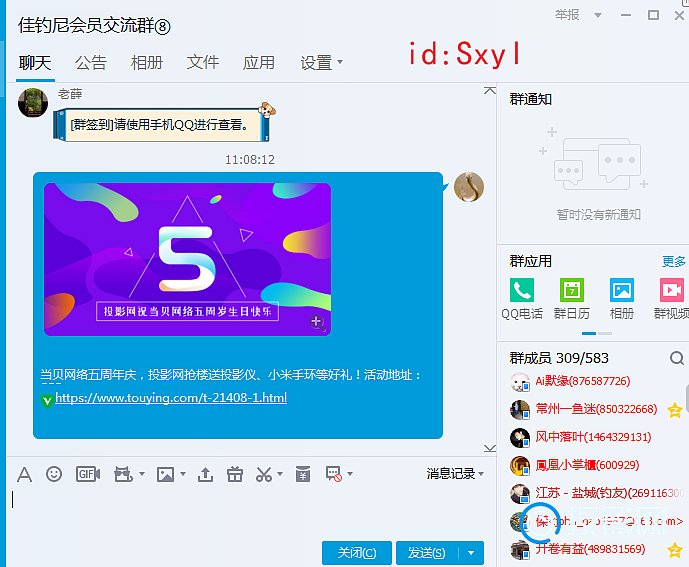Image resolution: width=689 pixels, height=567 pixels.
Task: Open the touying.com activity link
Action: [x=171, y=398]
